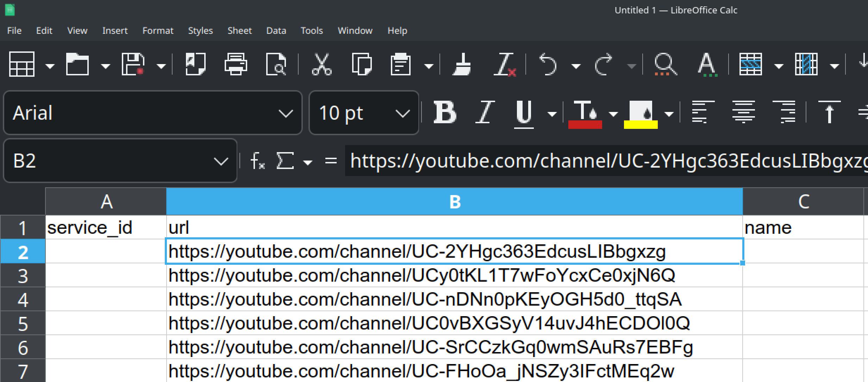The width and height of the screenshot is (868, 382).
Task: Click the Undo arrow icon
Action: [548, 64]
